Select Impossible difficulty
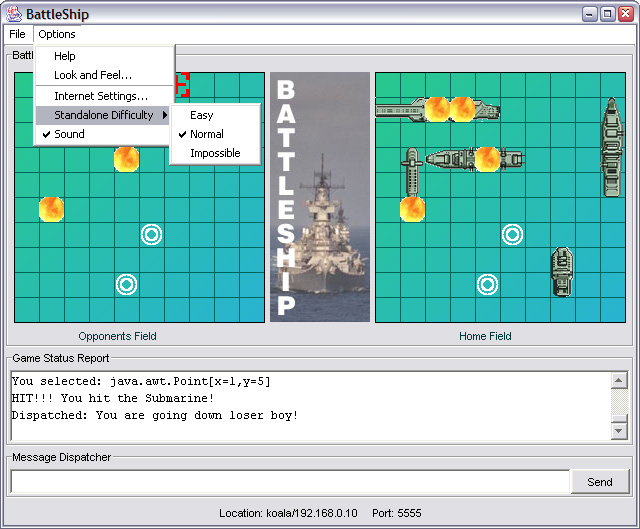This screenshot has height=529, width=640. click(x=215, y=153)
